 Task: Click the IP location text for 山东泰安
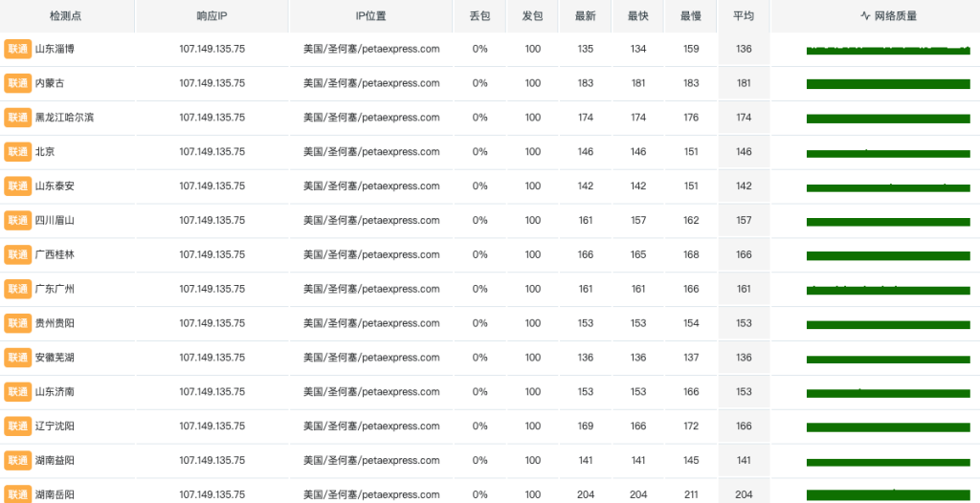[371, 186]
